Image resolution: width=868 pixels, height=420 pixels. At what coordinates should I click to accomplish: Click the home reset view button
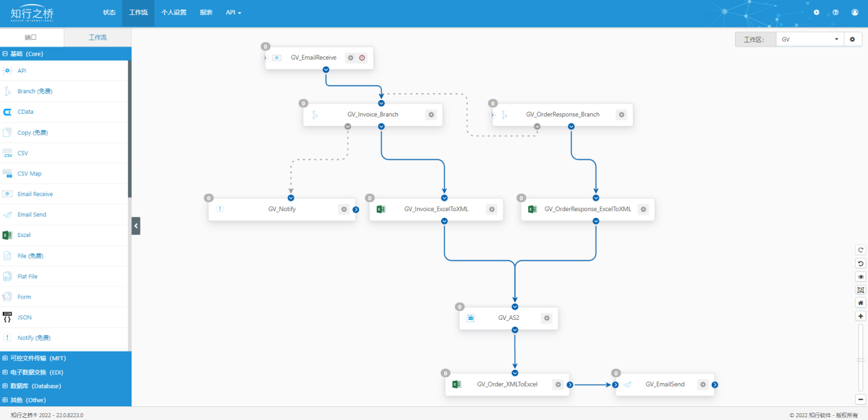click(861, 303)
